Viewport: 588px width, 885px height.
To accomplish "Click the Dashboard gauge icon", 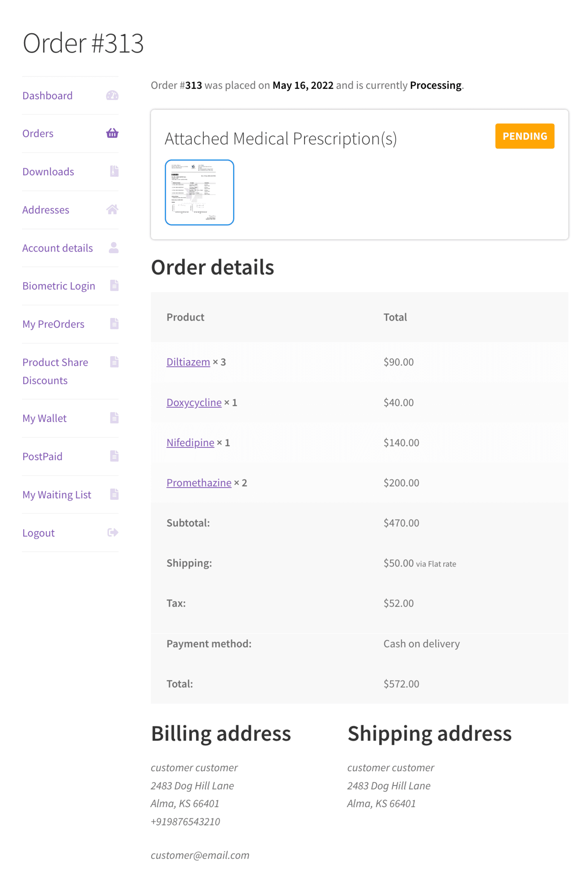I will click(112, 95).
